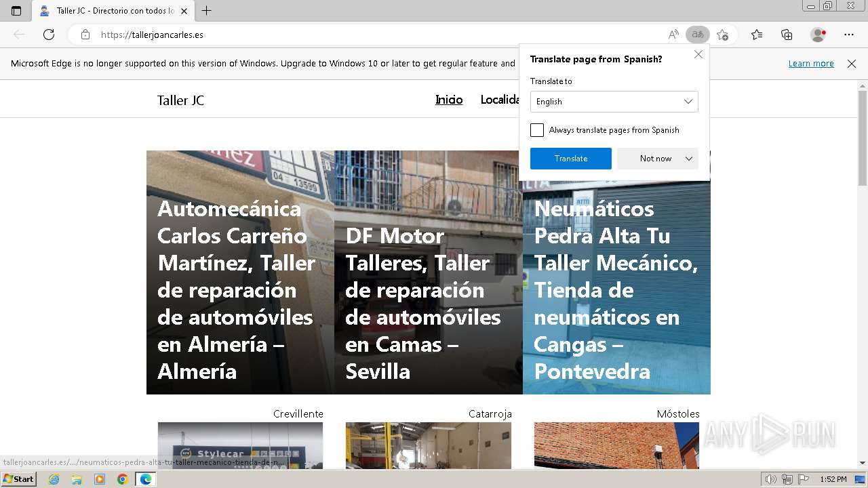Open Settings and more menu
Viewport: 868px width, 488px height.
pyautogui.click(x=849, y=35)
